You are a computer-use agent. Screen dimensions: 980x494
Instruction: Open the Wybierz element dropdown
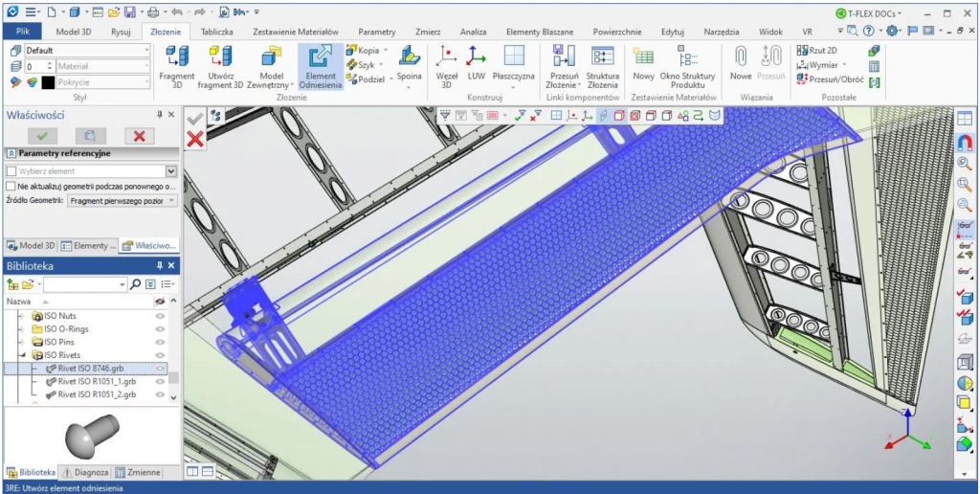coord(171,170)
